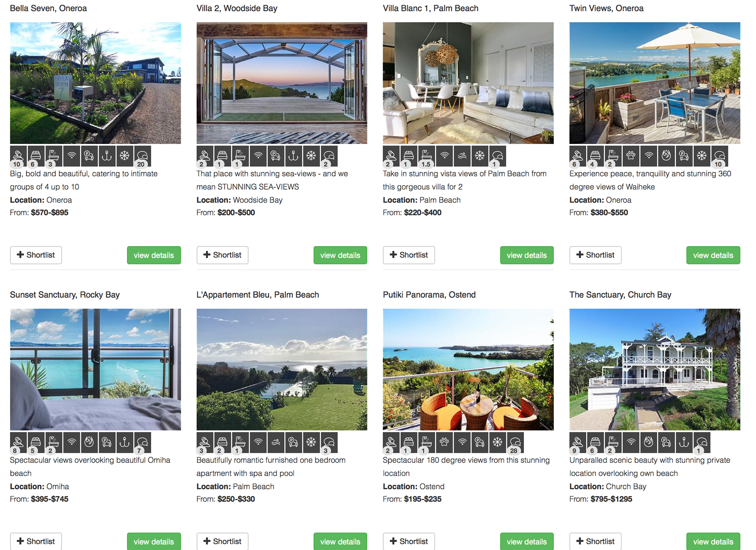Click the swimming pool icon for Villa Blanc 1

coord(462,156)
